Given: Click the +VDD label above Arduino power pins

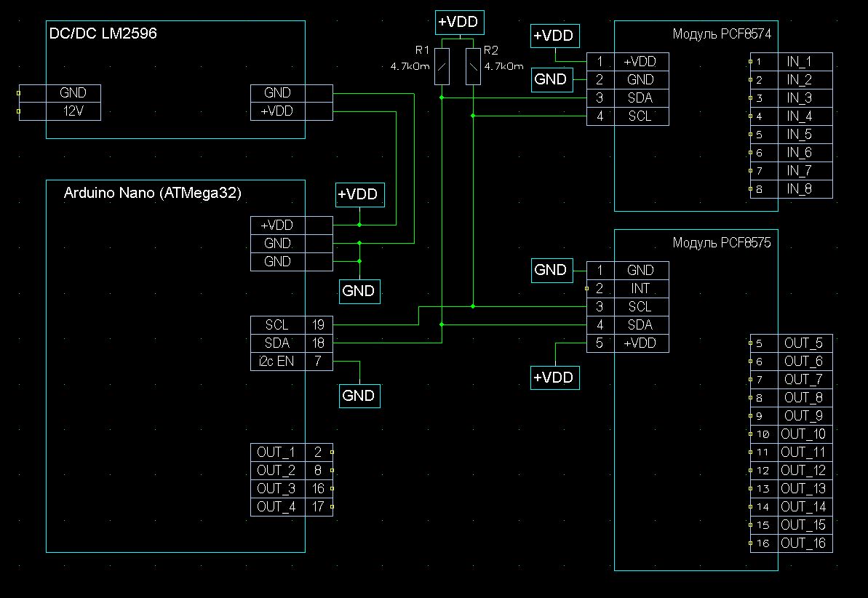Looking at the screenshot, I should tap(359, 195).
